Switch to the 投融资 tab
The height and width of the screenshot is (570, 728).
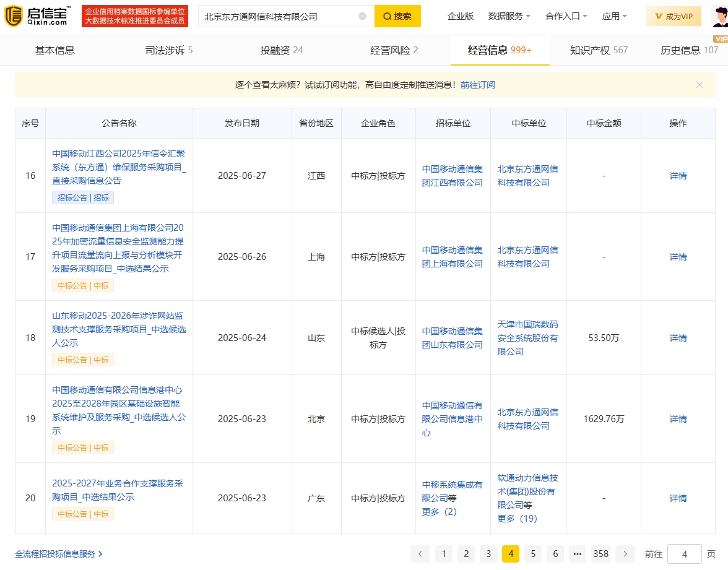point(281,50)
